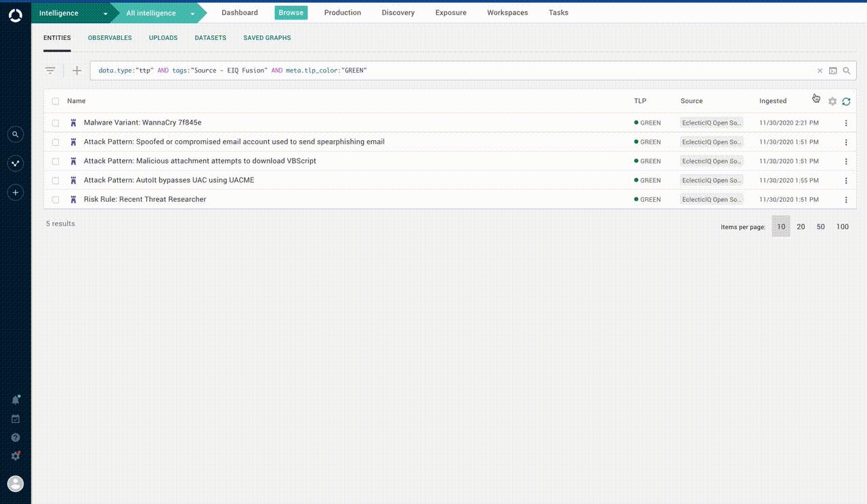Image resolution: width=867 pixels, height=504 pixels.
Task: Check the box for the Spoofed email attack pattern
Action: coord(56,142)
